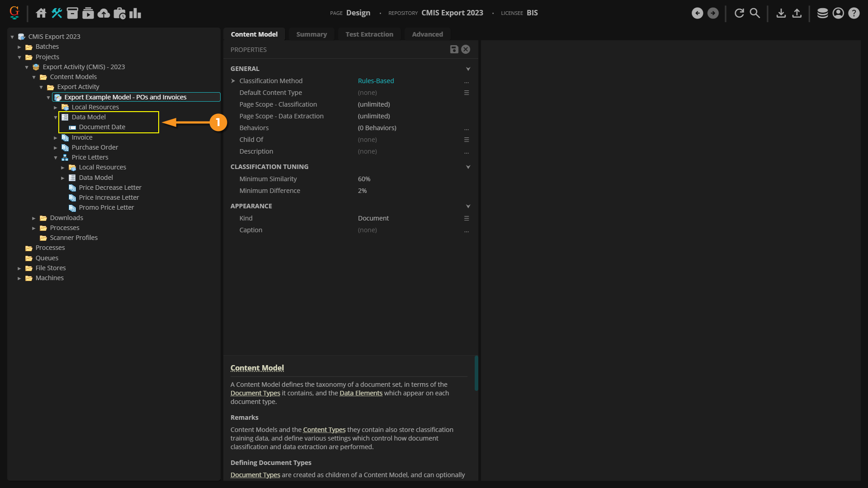Expand the Classification Method property
Image resolution: width=868 pixels, height=488 pixels.
tap(233, 81)
